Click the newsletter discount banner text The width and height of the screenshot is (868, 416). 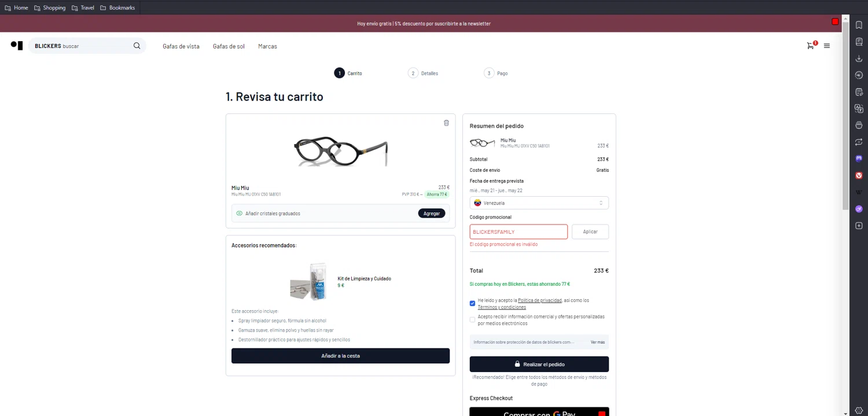pyautogui.click(x=424, y=24)
